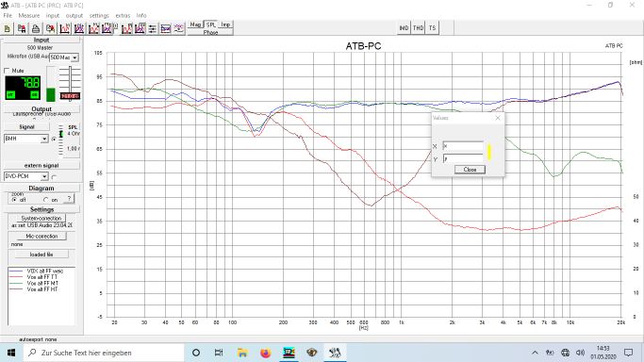
Task: Click the Mic-correction button
Action: coord(41,237)
